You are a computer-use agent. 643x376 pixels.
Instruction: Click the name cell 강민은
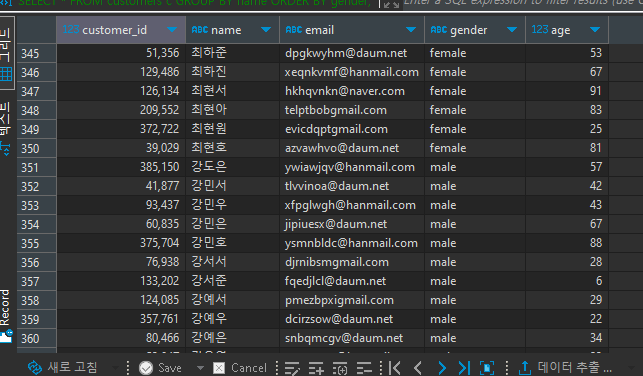(x=233, y=224)
